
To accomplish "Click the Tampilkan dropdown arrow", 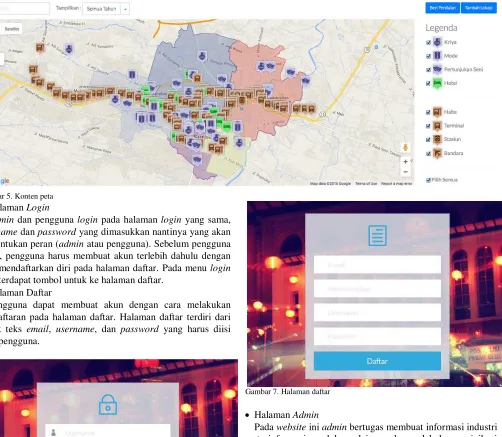I will click(125, 9).
